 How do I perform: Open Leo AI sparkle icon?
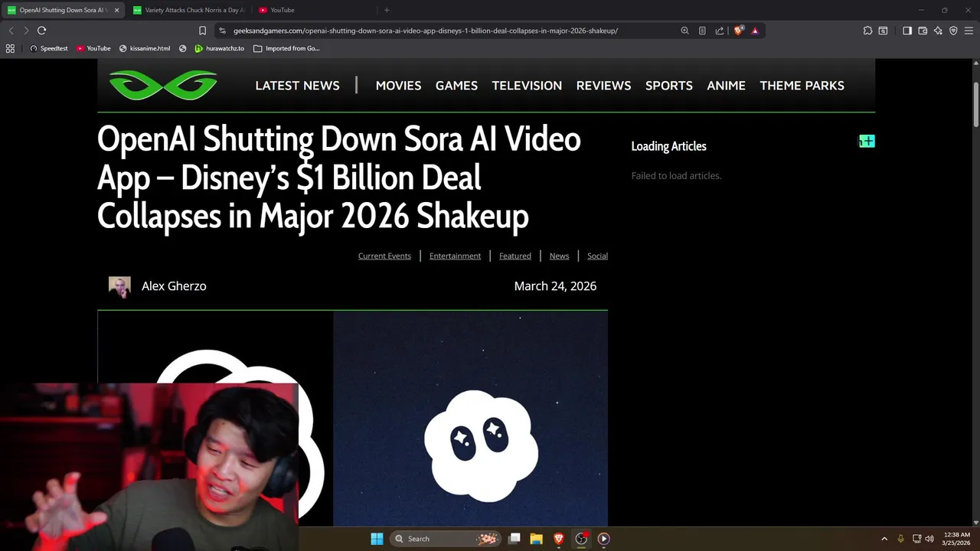(938, 31)
